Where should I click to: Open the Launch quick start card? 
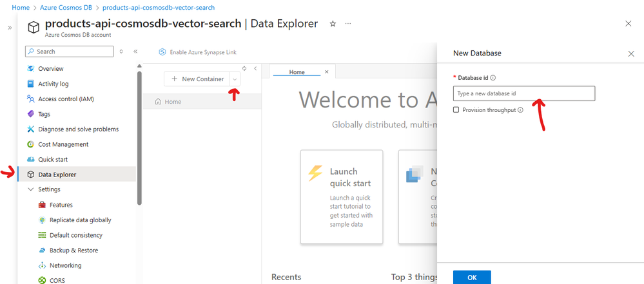tap(342, 196)
